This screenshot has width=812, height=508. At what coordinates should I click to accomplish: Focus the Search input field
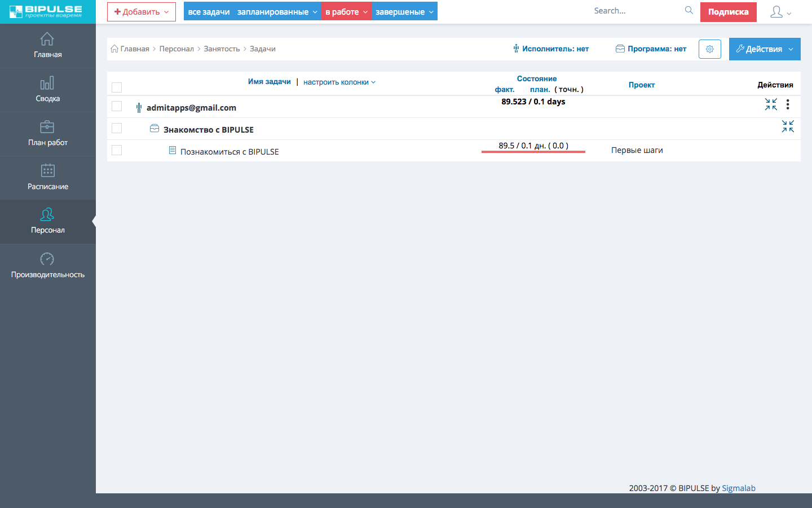click(637, 11)
